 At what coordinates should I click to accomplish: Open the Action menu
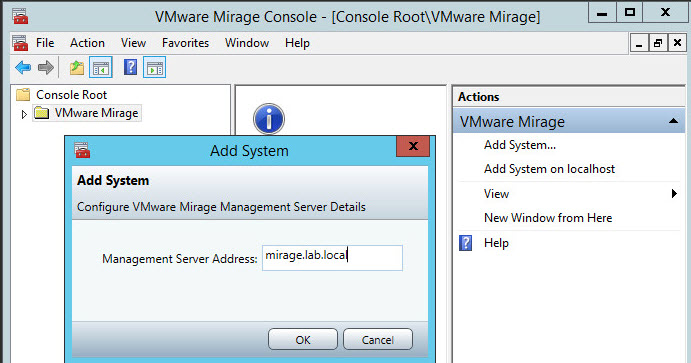click(x=87, y=43)
